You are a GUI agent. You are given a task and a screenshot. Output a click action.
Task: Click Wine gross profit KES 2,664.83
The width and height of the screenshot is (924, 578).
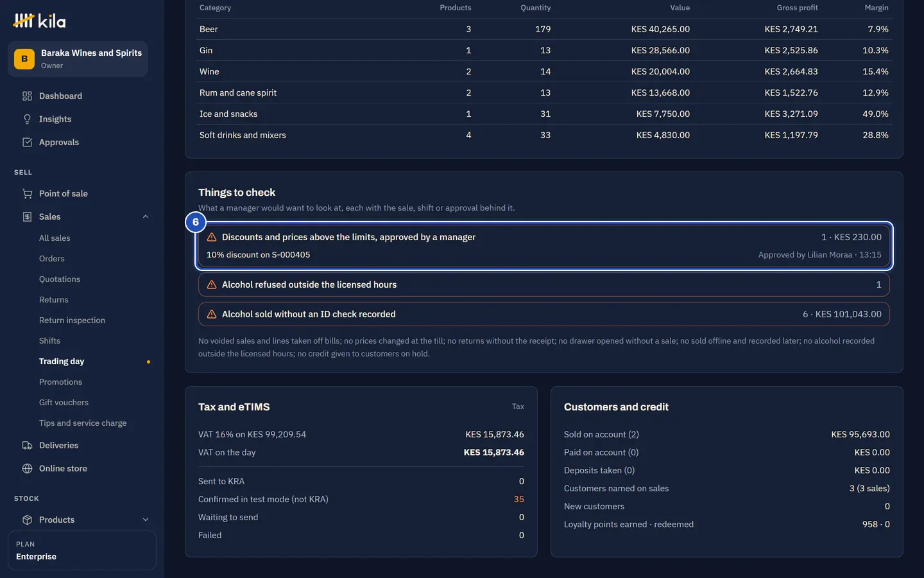click(791, 72)
